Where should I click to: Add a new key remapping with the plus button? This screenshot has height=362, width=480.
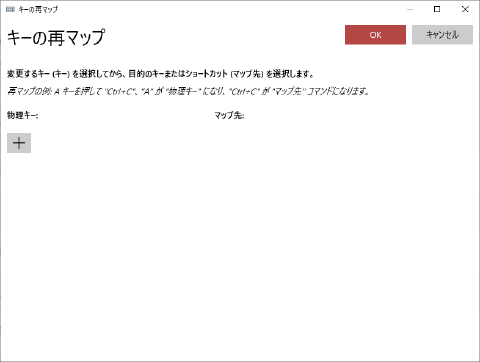click(x=19, y=143)
